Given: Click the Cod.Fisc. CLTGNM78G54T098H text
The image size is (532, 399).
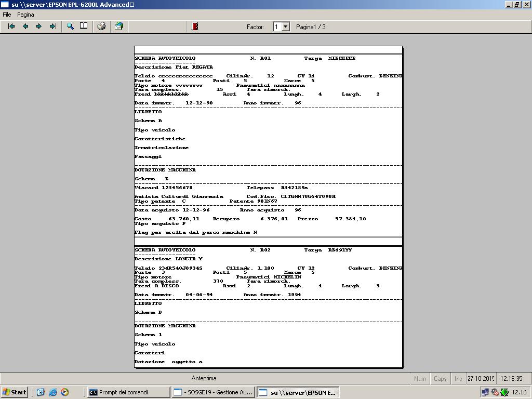Looking at the screenshot, I should (291, 196).
